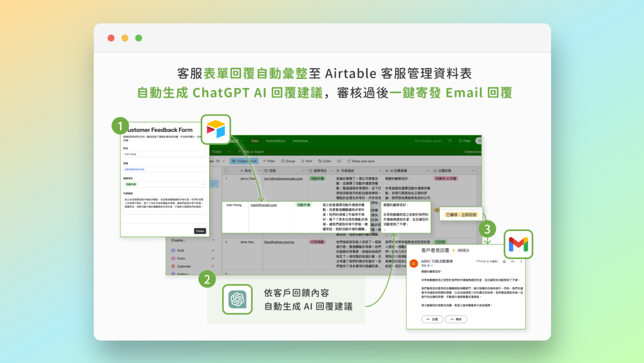Image resolution: width=644 pixels, height=363 pixels.
Task: Toggle the select-all rows checkbox
Action: click(x=226, y=170)
